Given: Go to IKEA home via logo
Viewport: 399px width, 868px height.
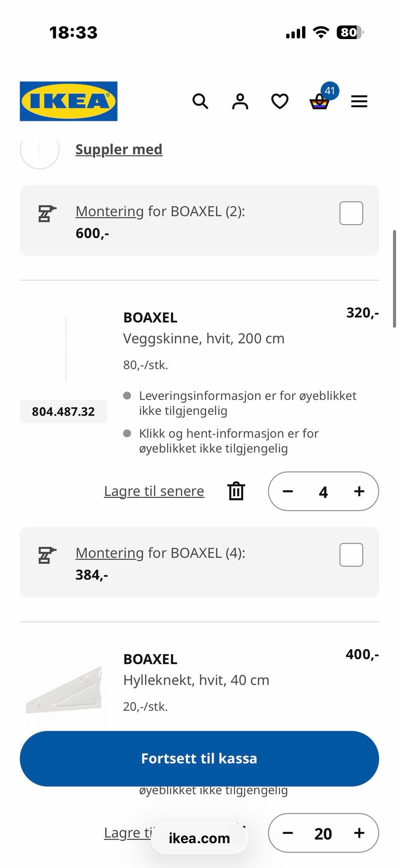Looking at the screenshot, I should (x=69, y=101).
